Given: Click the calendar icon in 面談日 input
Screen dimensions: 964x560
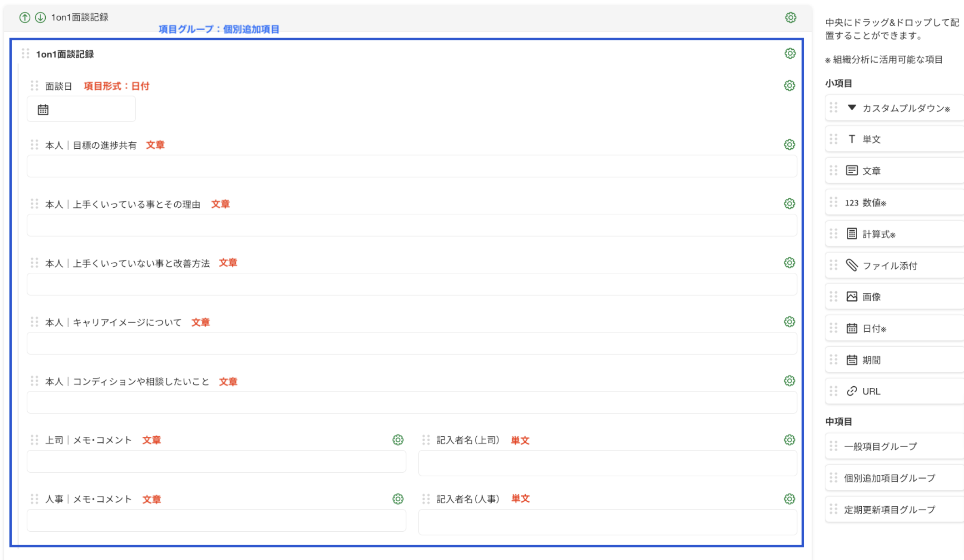Looking at the screenshot, I should 43,109.
